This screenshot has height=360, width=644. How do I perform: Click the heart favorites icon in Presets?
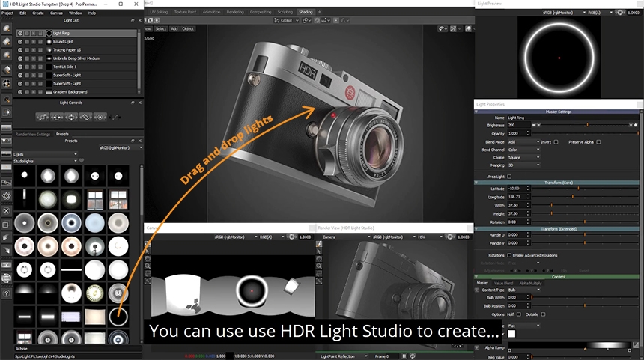(82, 161)
